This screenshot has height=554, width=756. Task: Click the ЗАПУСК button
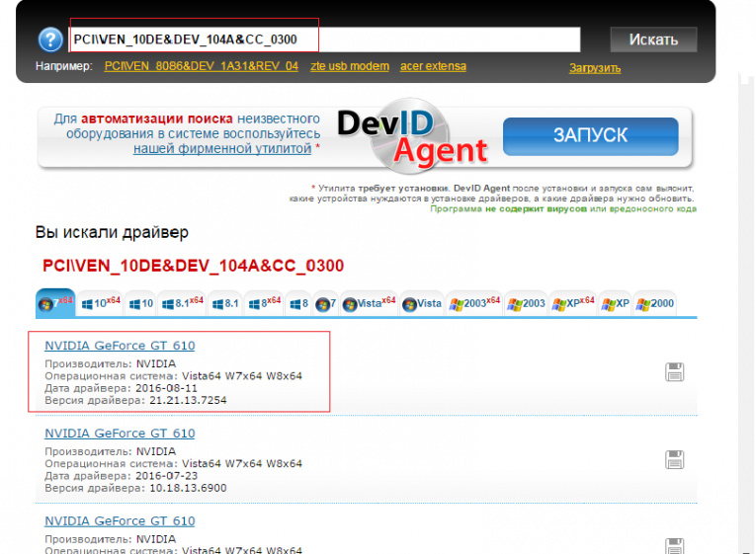coord(591,136)
